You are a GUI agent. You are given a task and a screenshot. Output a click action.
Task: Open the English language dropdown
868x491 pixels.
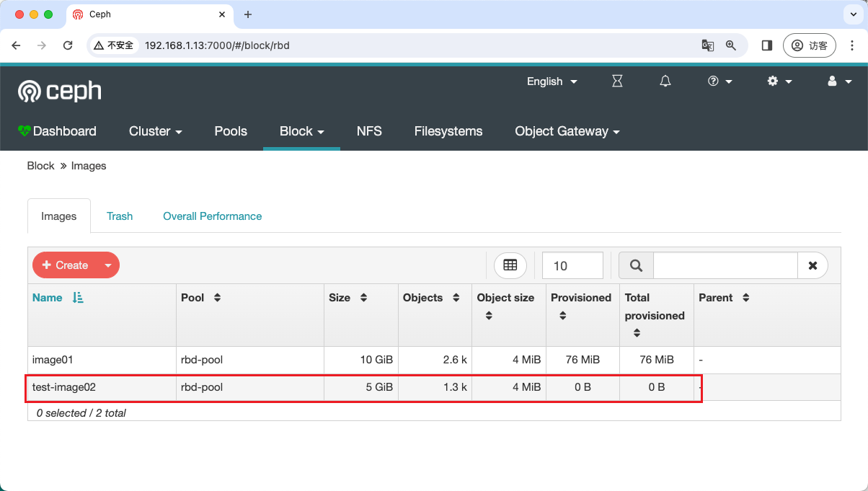point(552,81)
